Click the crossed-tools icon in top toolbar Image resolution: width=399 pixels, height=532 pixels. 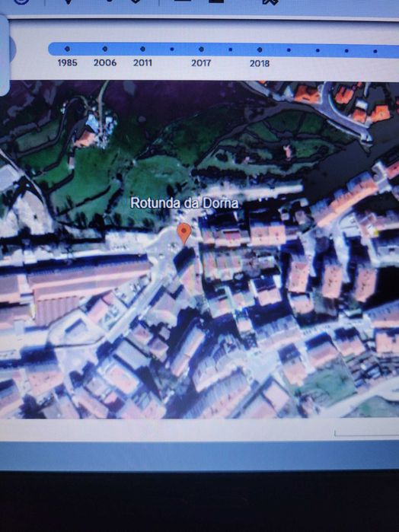pyautogui.click(x=270, y=2)
